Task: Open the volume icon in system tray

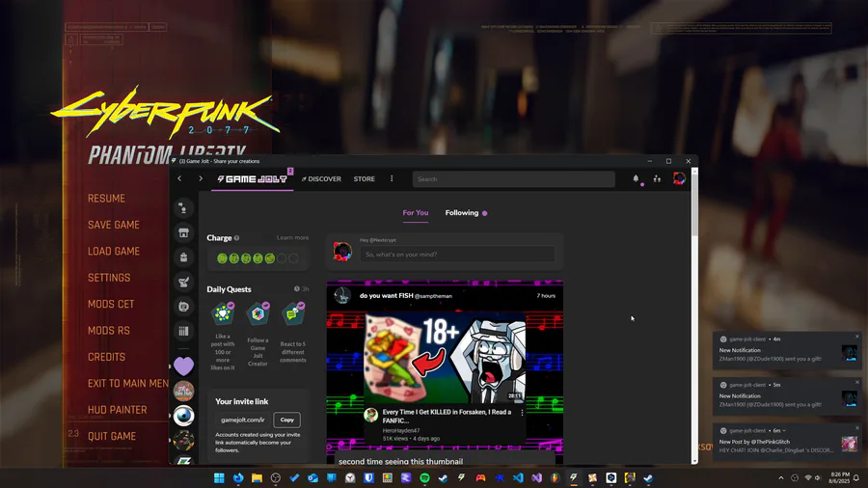Action: pos(818,477)
